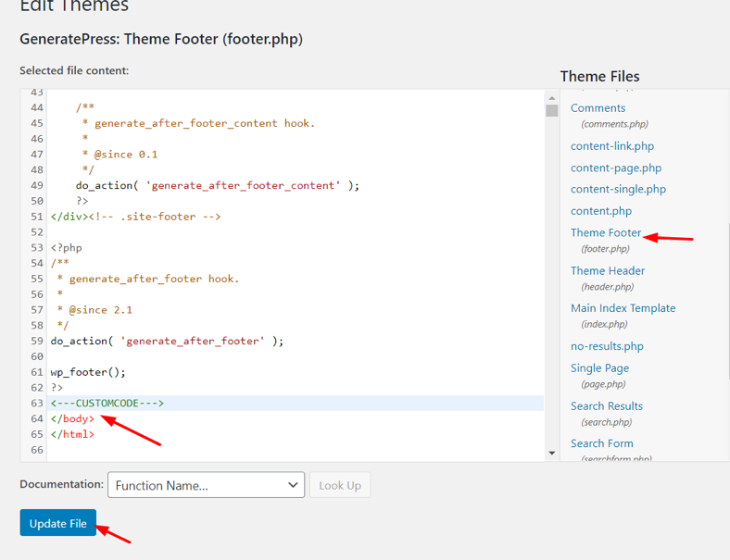Click the ?> closing tag on line 62
Image resolution: width=730 pixels, height=560 pixels.
point(57,388)
